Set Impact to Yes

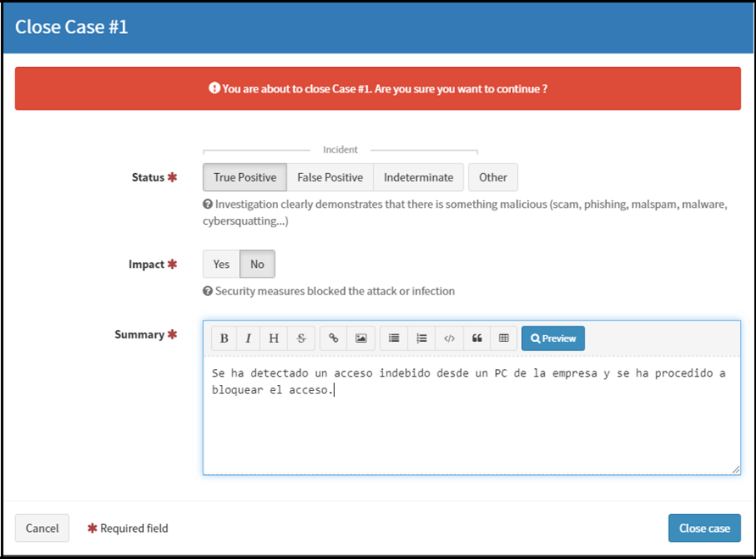click(220, 264)
